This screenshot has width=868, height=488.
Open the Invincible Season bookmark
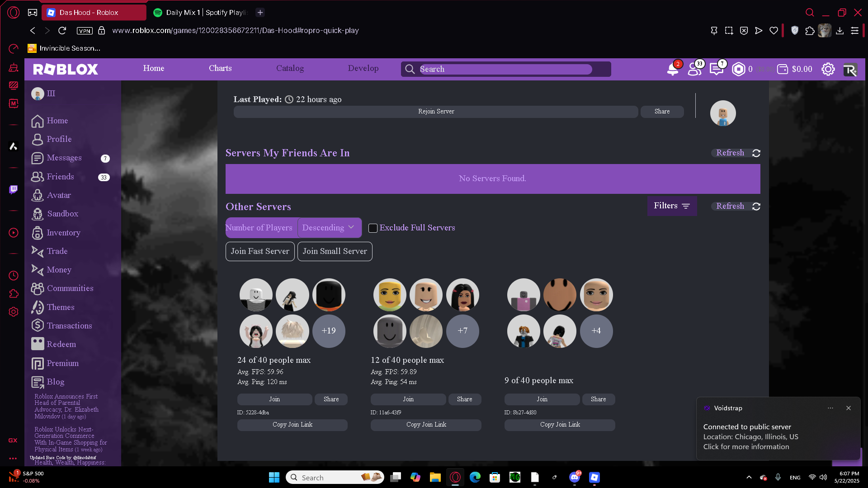tap(64, 48)
